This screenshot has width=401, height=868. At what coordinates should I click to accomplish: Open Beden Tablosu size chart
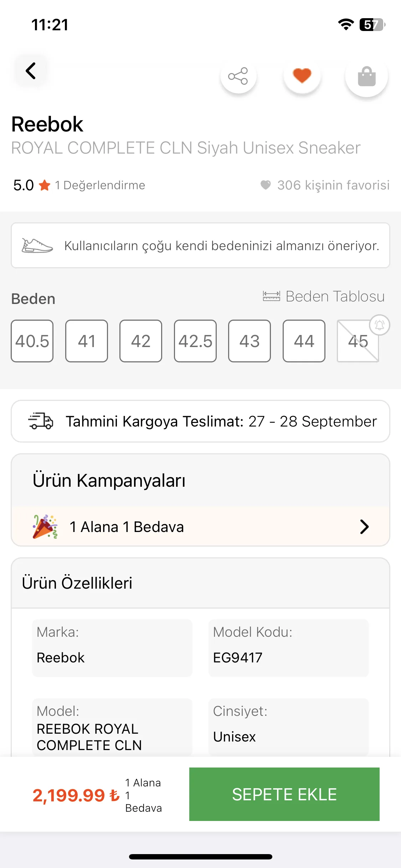[335, 296]
